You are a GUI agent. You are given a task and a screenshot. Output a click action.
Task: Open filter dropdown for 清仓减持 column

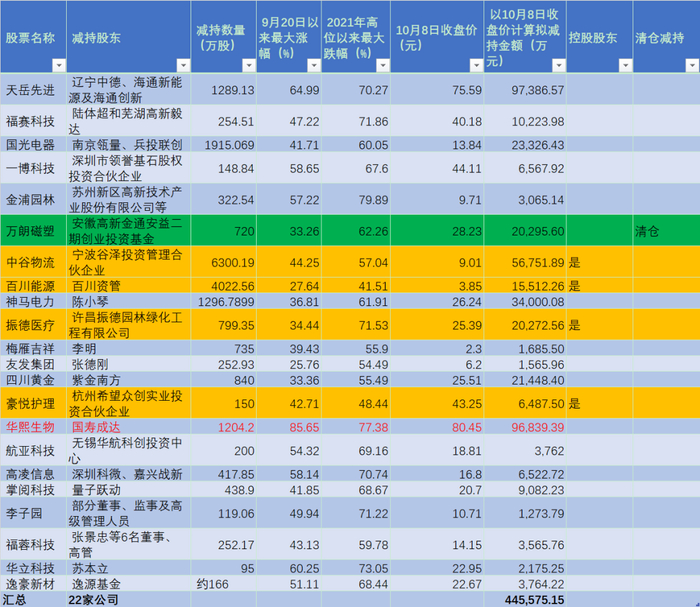coord(692,66)
